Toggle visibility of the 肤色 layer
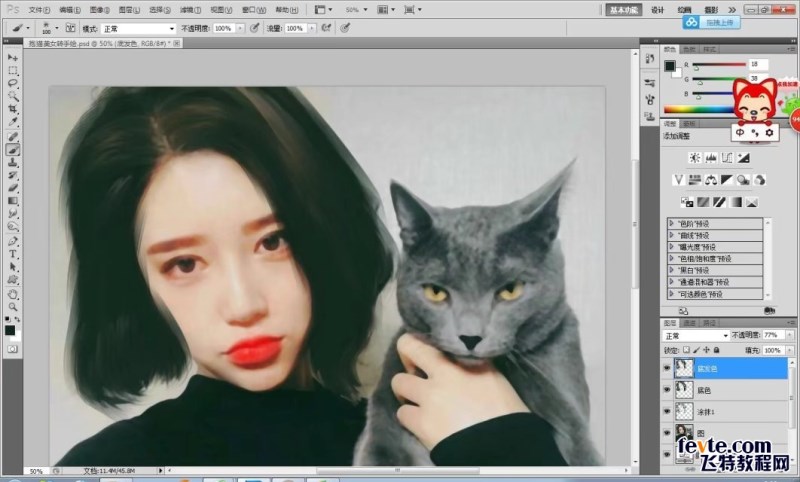The image size is (800, 482). [667, 390]
